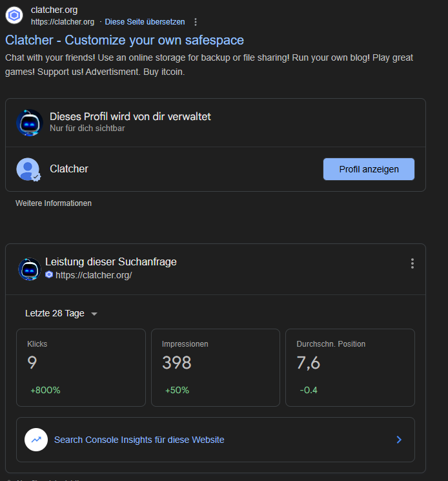
Task: Open the three-dot menu beside Diese Seite übersetzen
Action: click(196, 22)
